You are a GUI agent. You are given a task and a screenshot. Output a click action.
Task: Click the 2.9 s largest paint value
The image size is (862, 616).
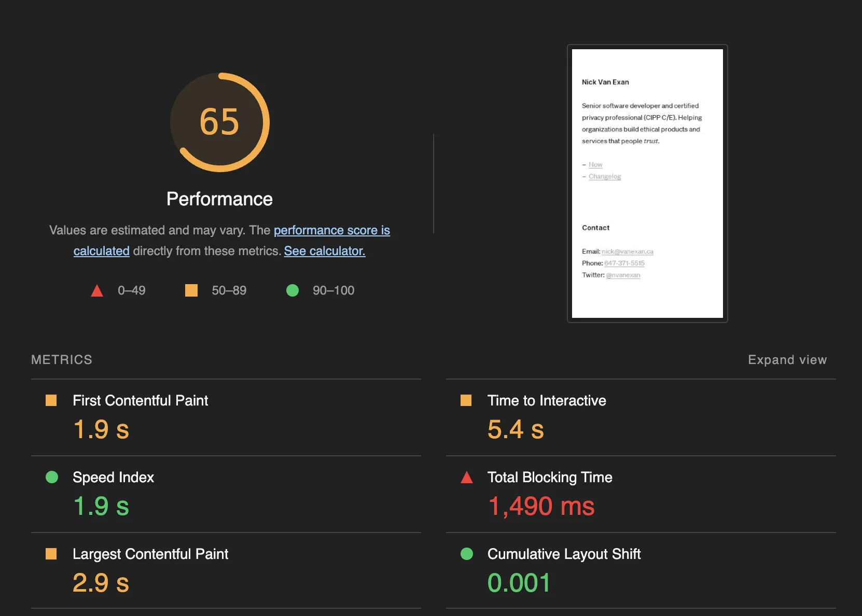coord(101,583)
